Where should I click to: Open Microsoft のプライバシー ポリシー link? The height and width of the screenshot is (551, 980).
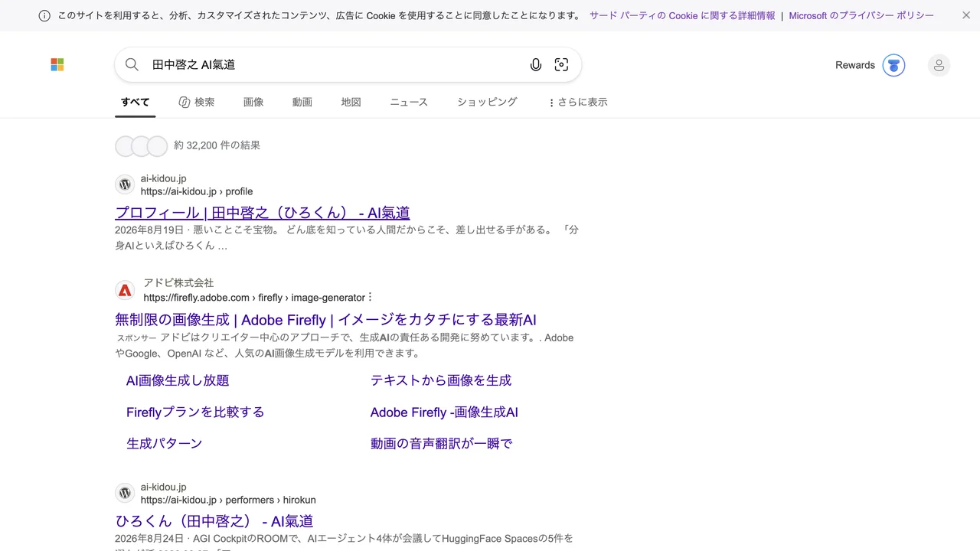point(861,15)
